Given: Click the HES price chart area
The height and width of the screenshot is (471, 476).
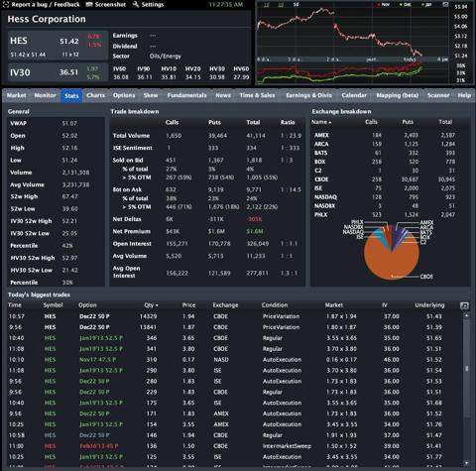Looking at the screenshot, I should click(x=354, y=32).
